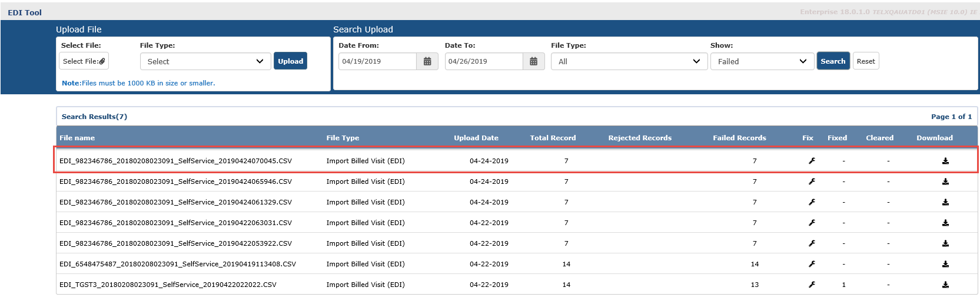Click the Date From text field
This screenshot has width=980, height=297.
click(377, 61)
